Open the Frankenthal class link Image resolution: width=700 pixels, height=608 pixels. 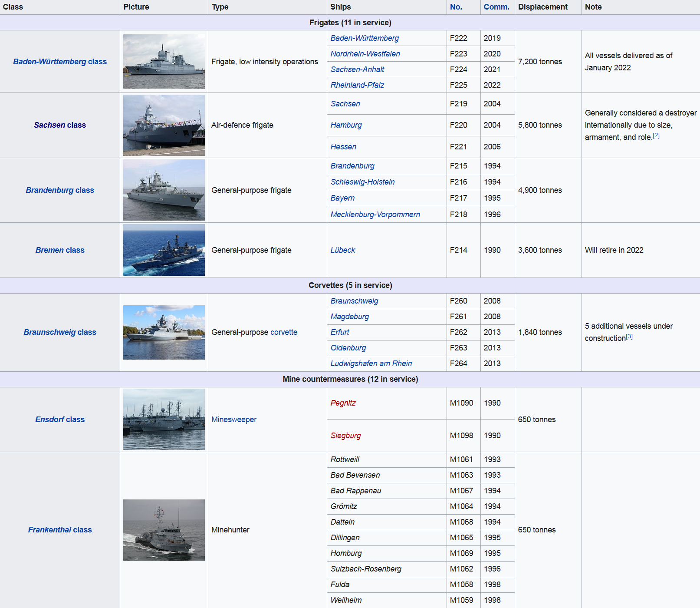click(60, 530)
